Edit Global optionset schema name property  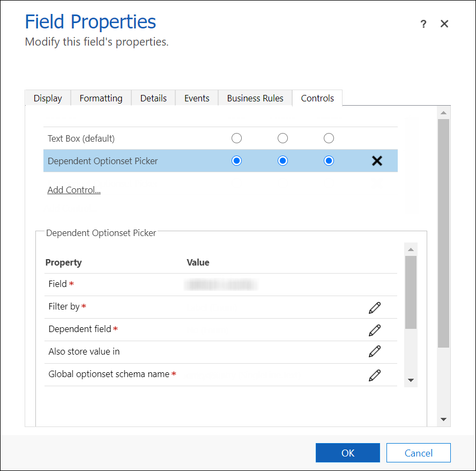point(375,375)
